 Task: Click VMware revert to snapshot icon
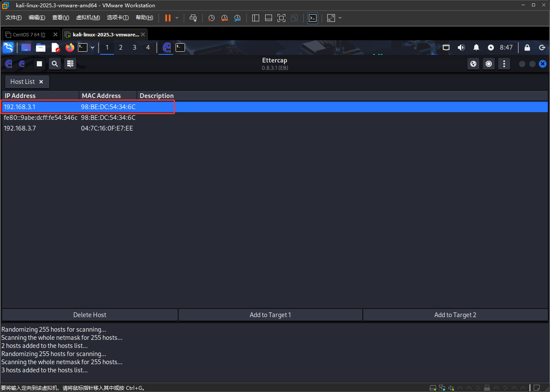[224, 18]
